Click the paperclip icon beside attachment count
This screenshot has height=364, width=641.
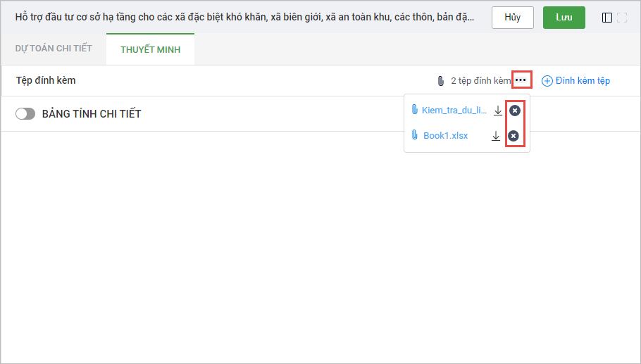pyautogui.click(x=441, y=81)
